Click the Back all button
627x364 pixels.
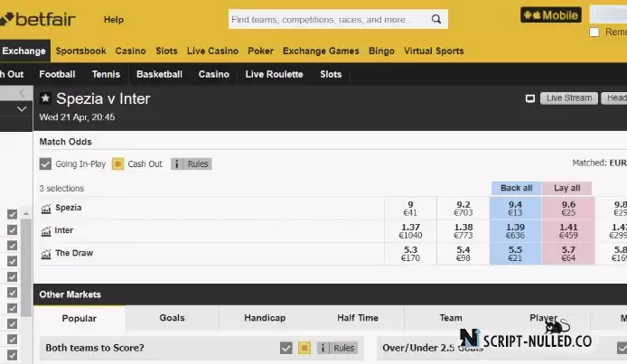point(516,188)
